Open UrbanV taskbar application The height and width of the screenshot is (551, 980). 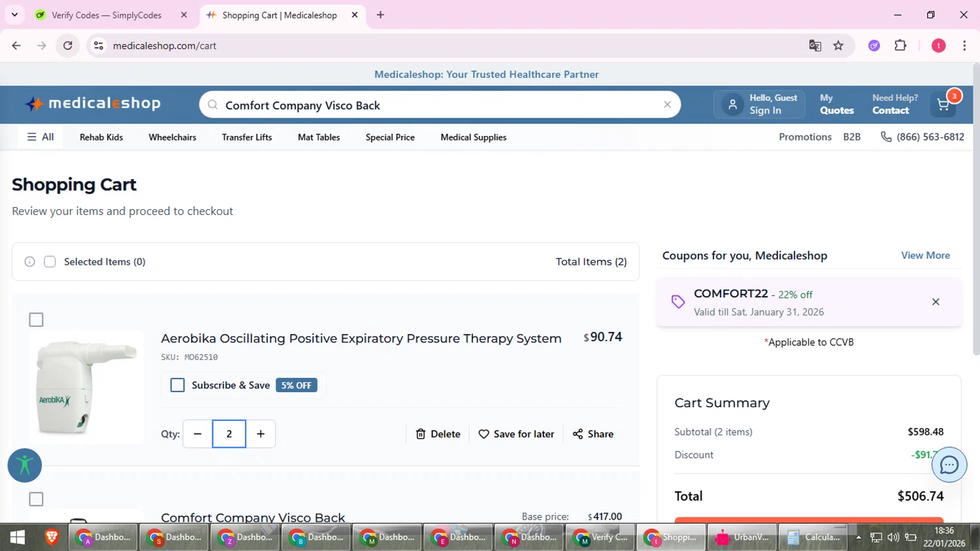coord(742,537)
